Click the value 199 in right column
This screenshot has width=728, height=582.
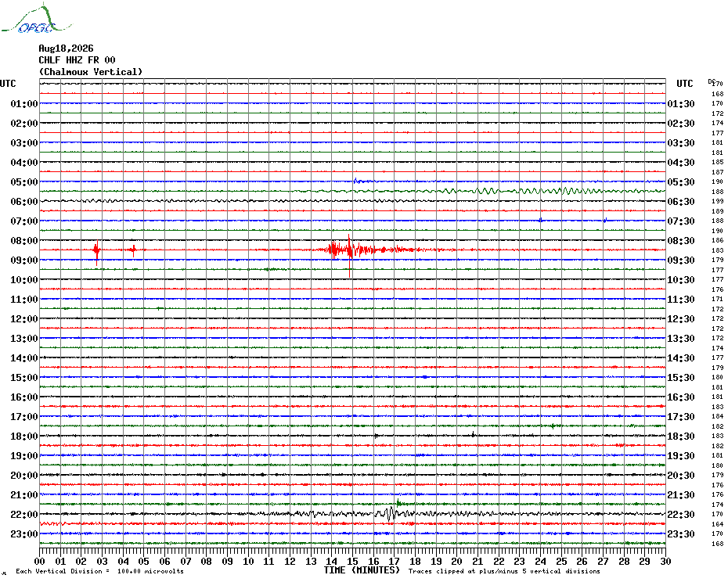[718, 201]
